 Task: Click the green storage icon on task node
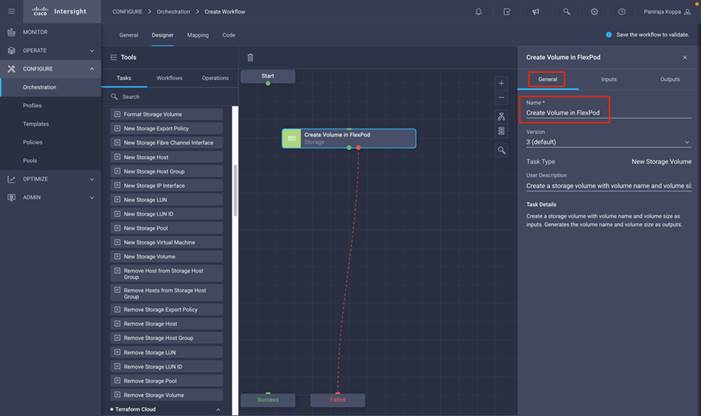click(291, 139)
